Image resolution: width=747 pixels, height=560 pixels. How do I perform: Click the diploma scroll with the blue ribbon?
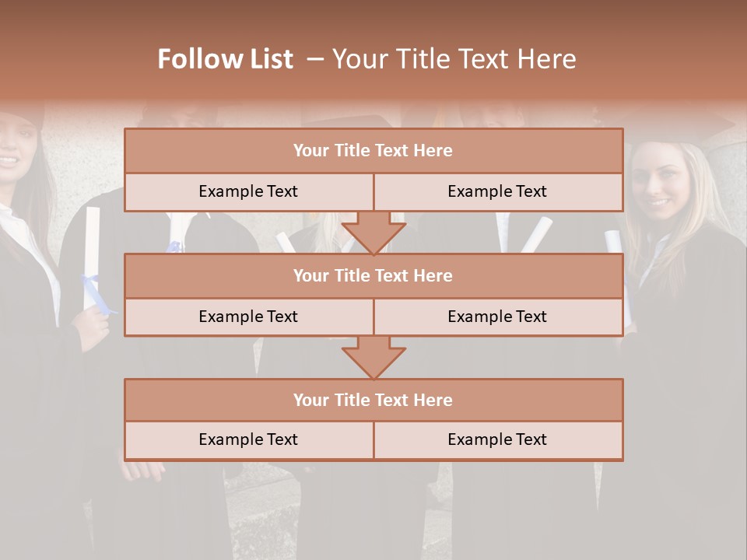pos(92,260)
